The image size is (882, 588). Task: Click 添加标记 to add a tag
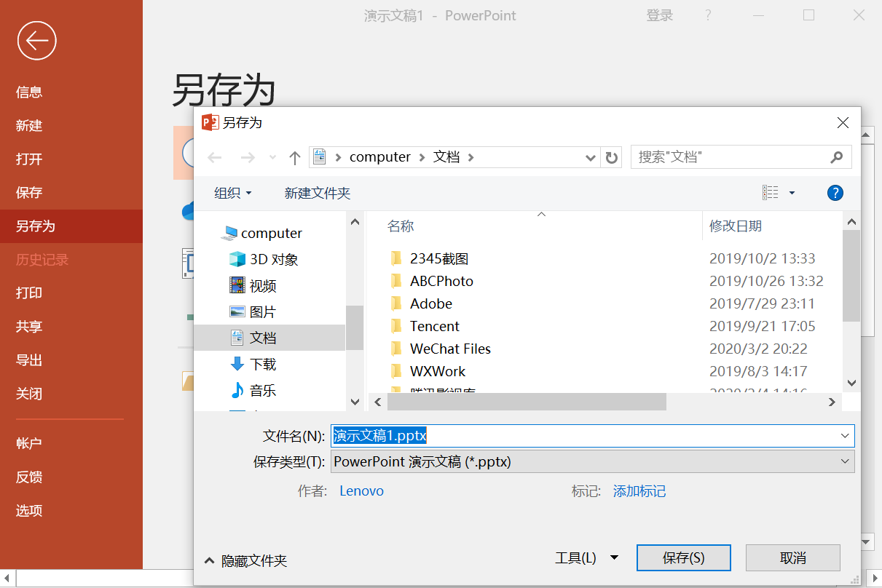click(x=639, y=491)
